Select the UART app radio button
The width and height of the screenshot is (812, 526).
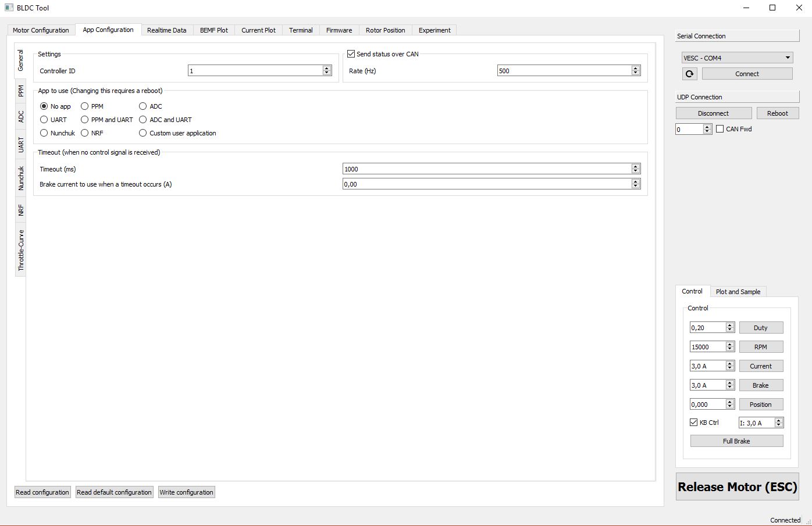pos(44,120)
